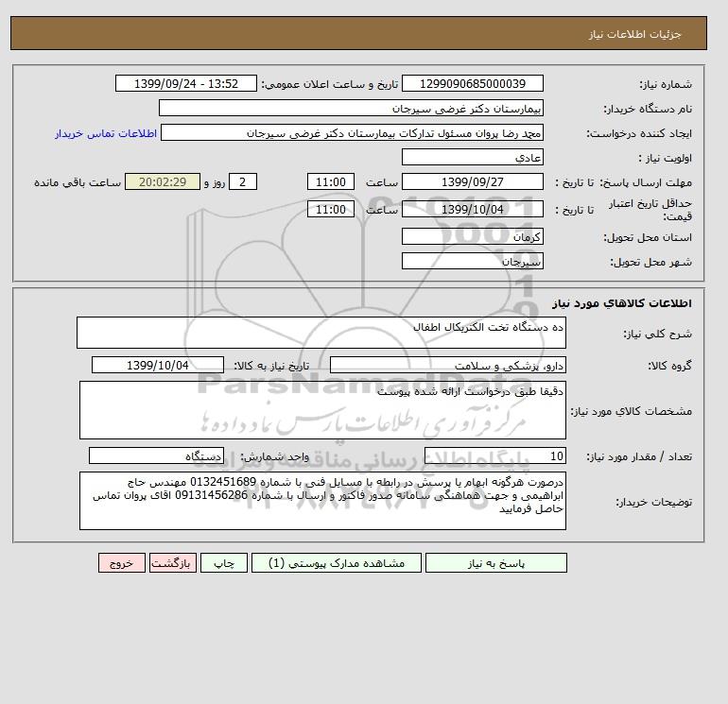The width and height of the screenshot is (728, 704).
Task: Click the چاپ print button
Action: click(224, 563)
